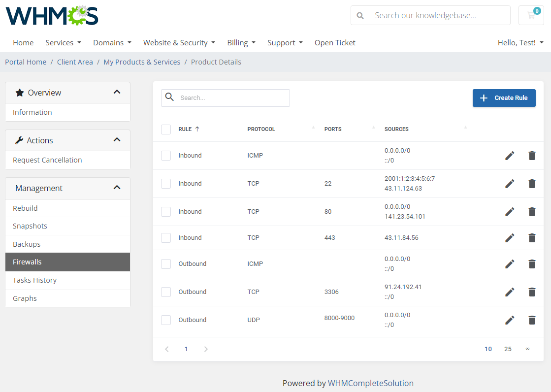Open the shopping cart icon

[x=531, y=15]
